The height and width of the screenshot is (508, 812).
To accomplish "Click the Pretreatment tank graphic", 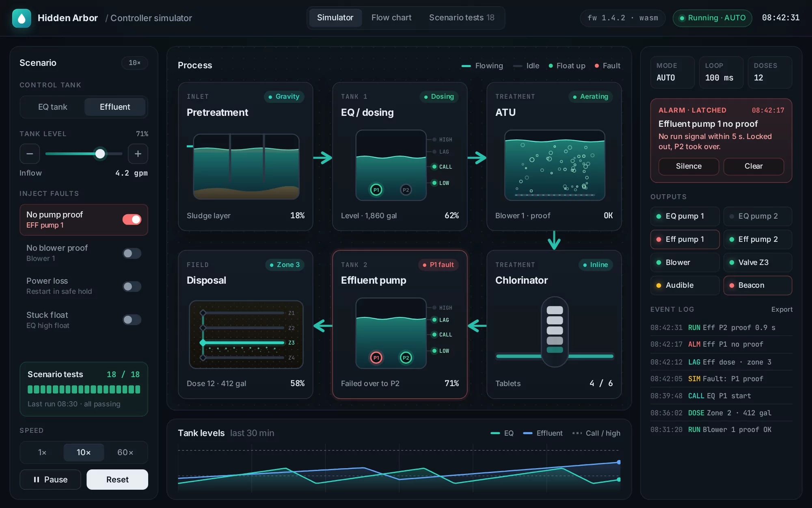I will pyautogui.click(x=246, y=167).
